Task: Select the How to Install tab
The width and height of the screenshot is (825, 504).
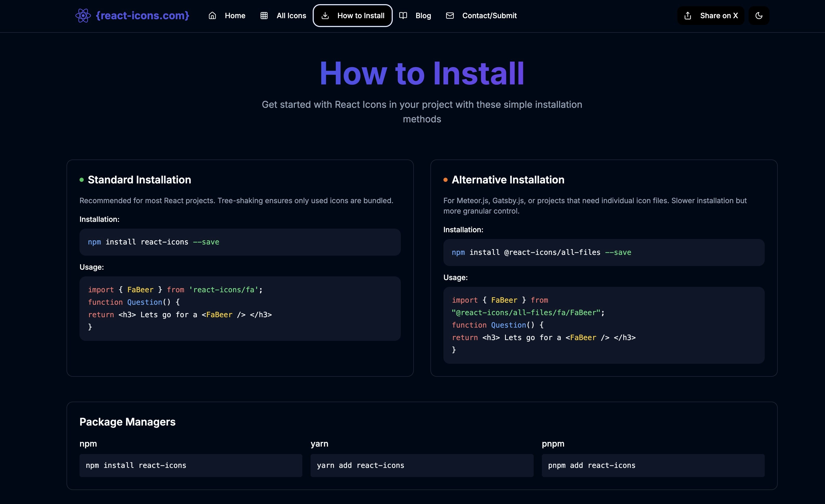Action: tap(352, 15)
